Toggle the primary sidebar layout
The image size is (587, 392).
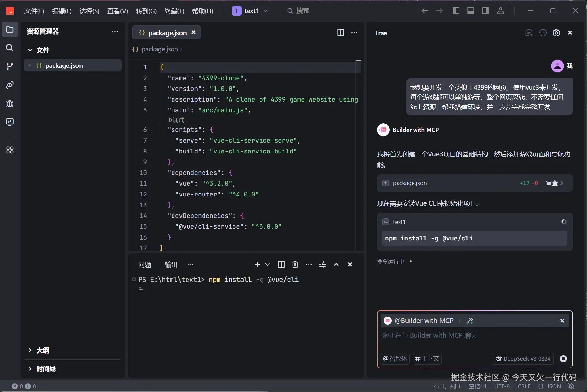[456, 11]
